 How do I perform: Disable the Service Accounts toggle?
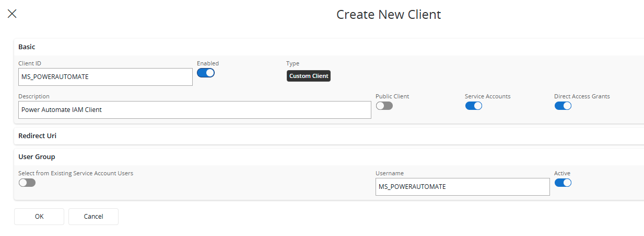[x=473, y=106]
